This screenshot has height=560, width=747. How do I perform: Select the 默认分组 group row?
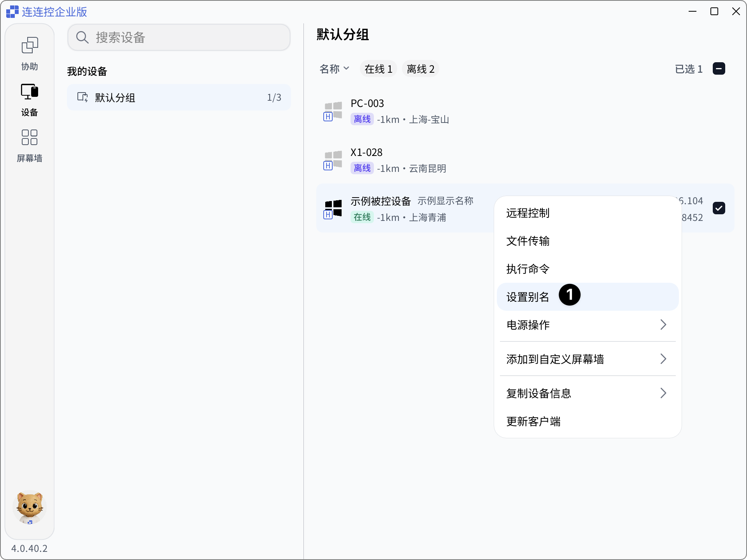(x=179, y=97)
